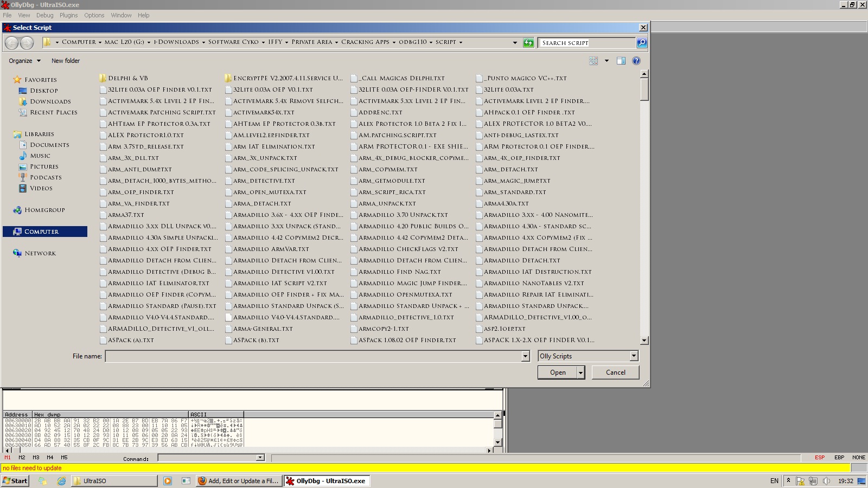Click the hex dump horizontal scrollbar
This screenshot has height=488, width=868.
pyautogui.click(x=247, y=450)
